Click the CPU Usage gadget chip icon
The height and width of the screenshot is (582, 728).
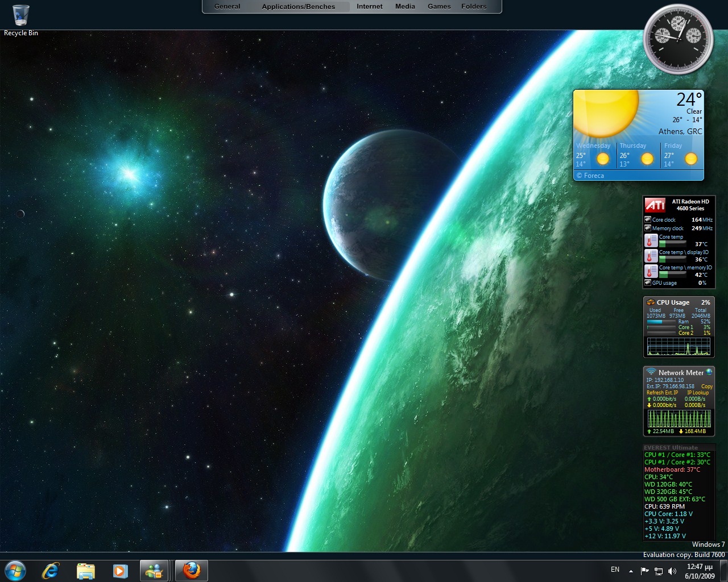click(651, 302)
